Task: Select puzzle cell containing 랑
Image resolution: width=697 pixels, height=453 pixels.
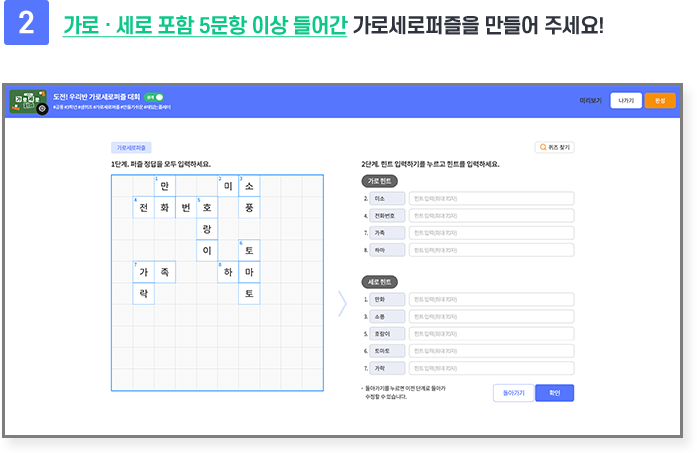Action: (207, 229)
